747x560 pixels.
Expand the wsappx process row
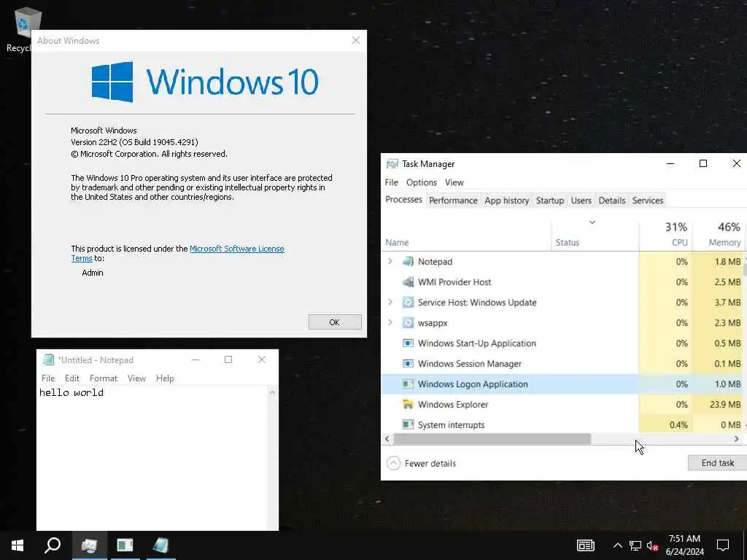[x=390, y=322]
